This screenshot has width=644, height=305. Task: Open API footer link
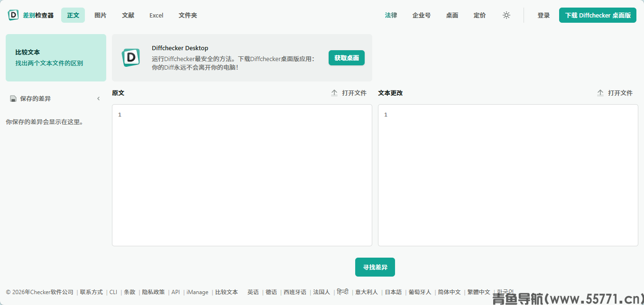pos(175,292)
